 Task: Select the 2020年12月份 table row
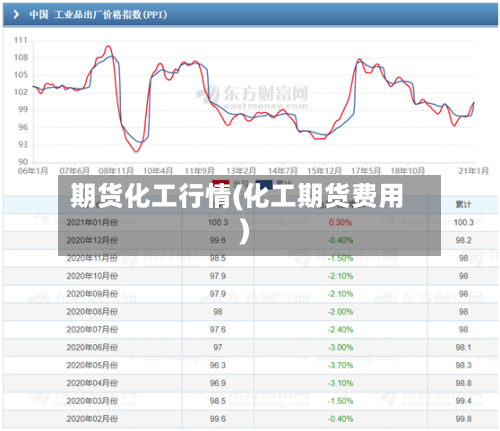click(x=250, y=240)
